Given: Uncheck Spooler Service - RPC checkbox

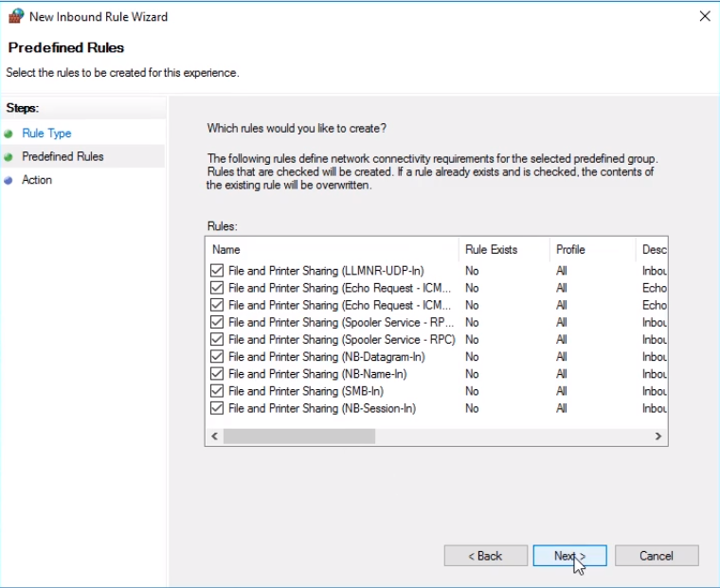Looking at the screenshot, I should coord(217,339).
